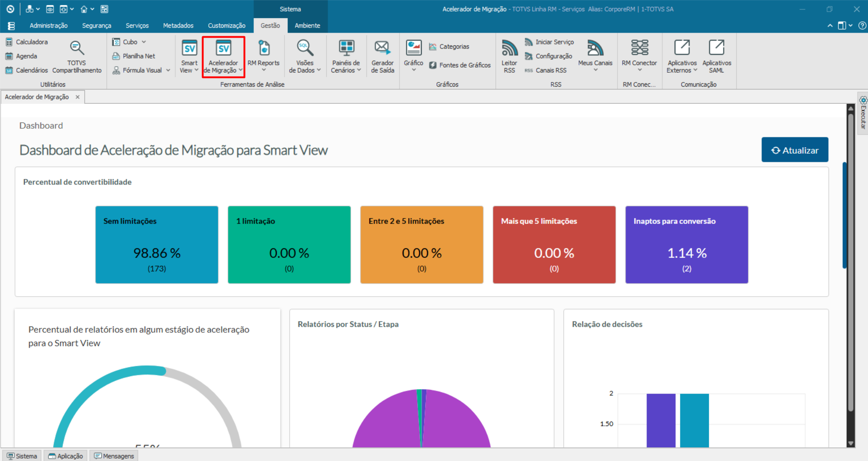Screen dimensions: 868x461
Task: Open Meus Canais RSS icon
Action: pyautogui.click(x=595, y=56)
